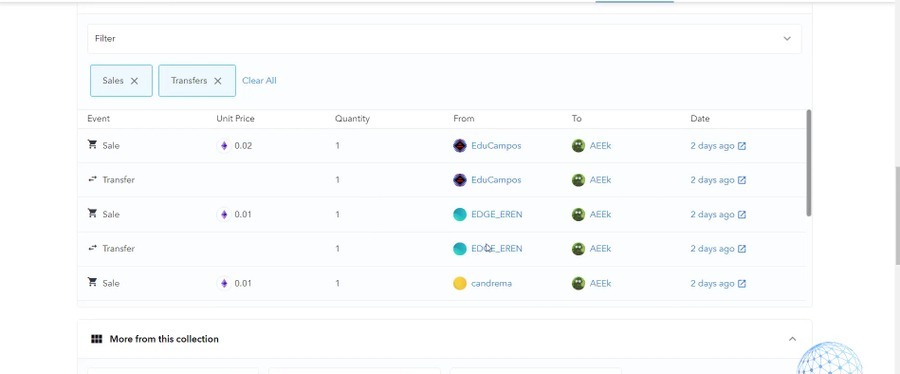Collapse More from this collection section
This screenshot has height=374, width=900.
792,339
